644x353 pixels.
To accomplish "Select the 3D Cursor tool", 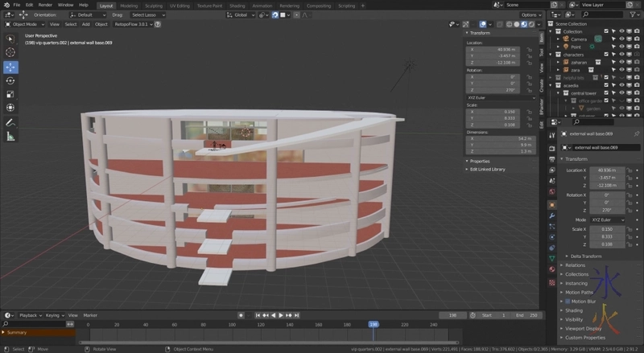I will pyautogui.click(x=11, y=52).
